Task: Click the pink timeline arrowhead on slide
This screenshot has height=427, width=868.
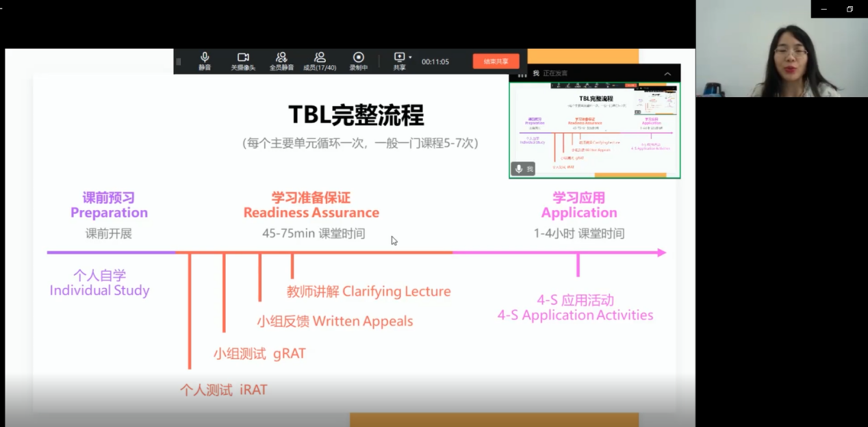Action: (x=661, y=253)
